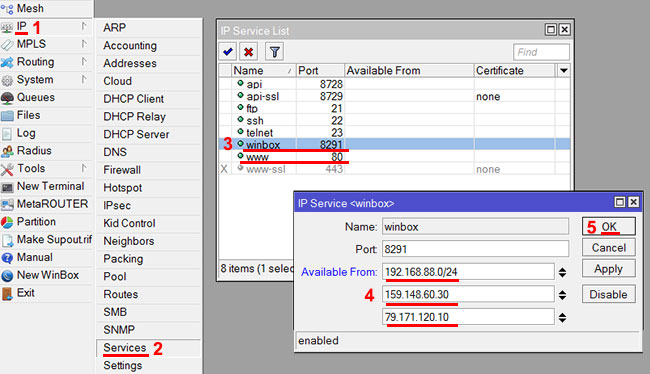Expand the MPLS submenu arrow
This screenshot has width=650, height=374.
click(84, 44)
